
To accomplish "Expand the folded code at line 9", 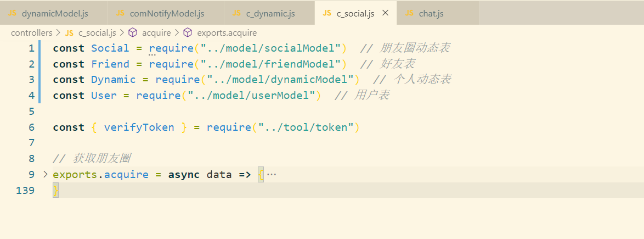I will pyautogui.click(x=45, y=175).
